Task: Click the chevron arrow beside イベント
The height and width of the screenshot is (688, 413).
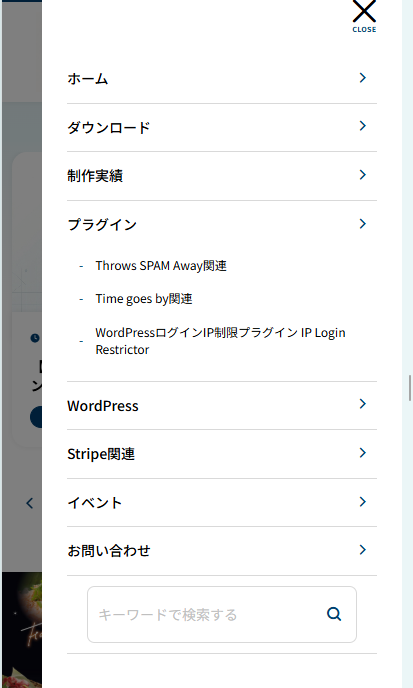Action: click(363, 502)
